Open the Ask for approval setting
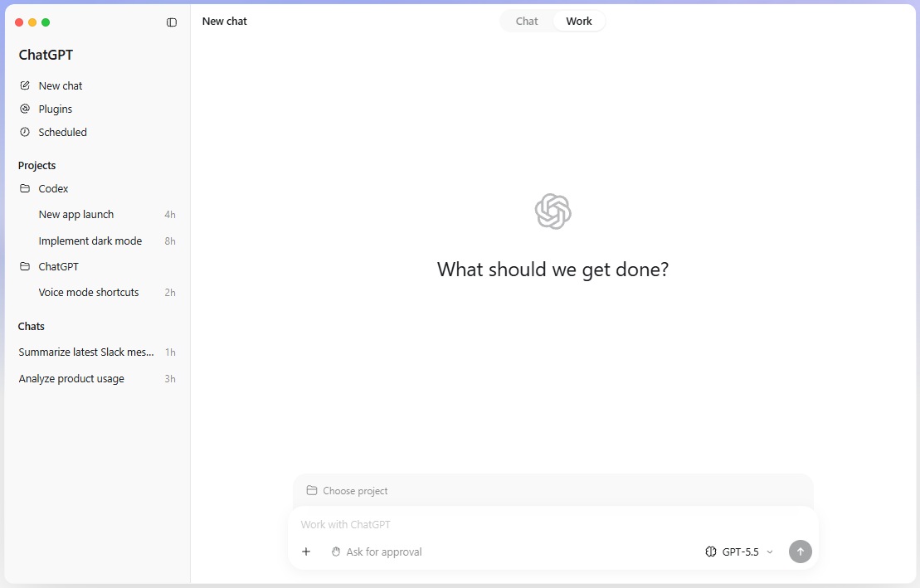Screen dimensions: 920x588 coord(377,552)
